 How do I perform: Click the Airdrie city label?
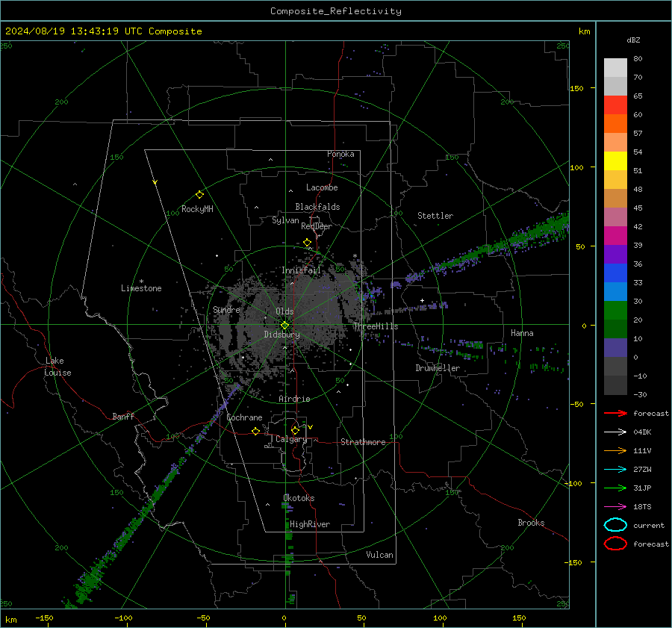pyautogui.click(x=294, y=399)
